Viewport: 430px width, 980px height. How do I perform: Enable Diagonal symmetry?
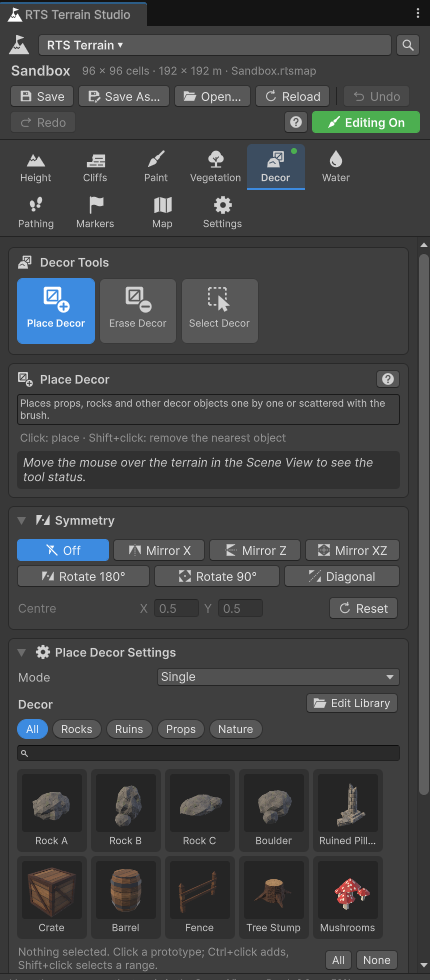coord(342,577)
